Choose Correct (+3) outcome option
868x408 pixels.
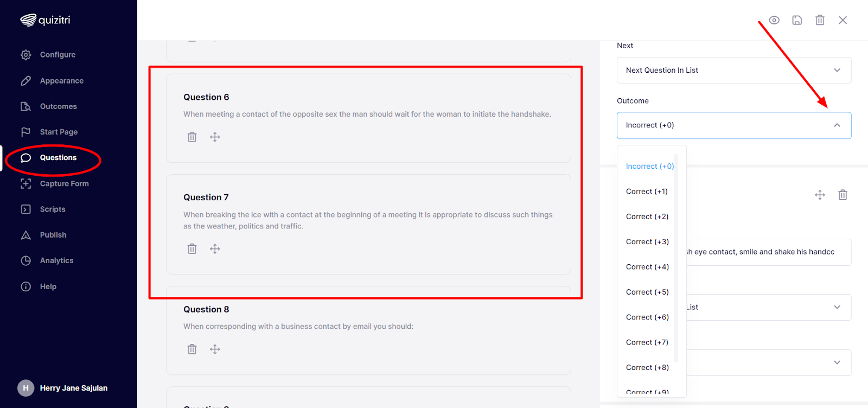pos(647,242)
